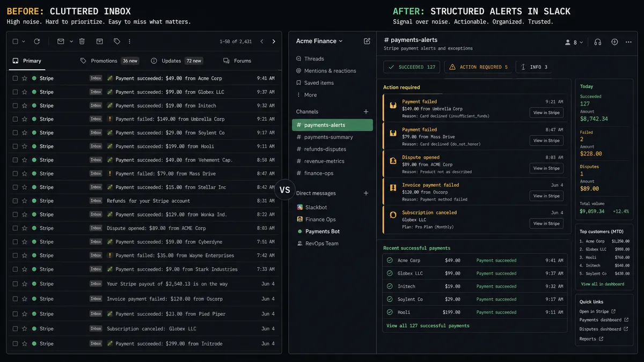Go to next page of emails

(x=274, y=41)
